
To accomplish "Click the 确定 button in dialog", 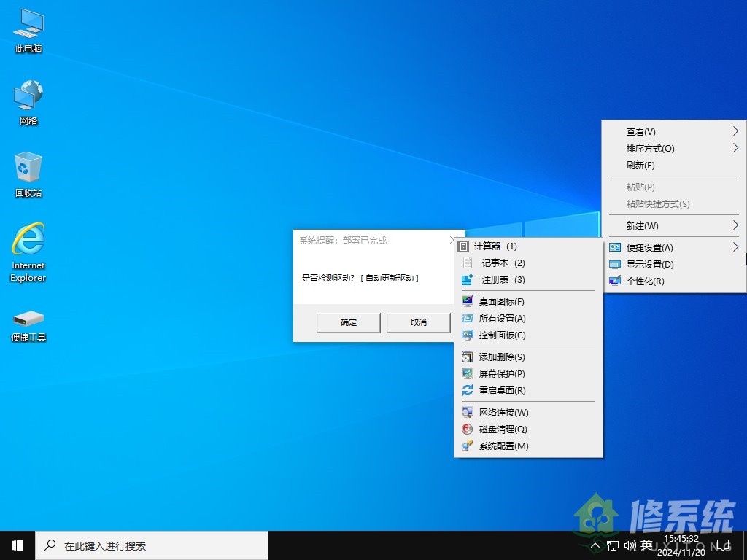I will click(x=349, y=322).
